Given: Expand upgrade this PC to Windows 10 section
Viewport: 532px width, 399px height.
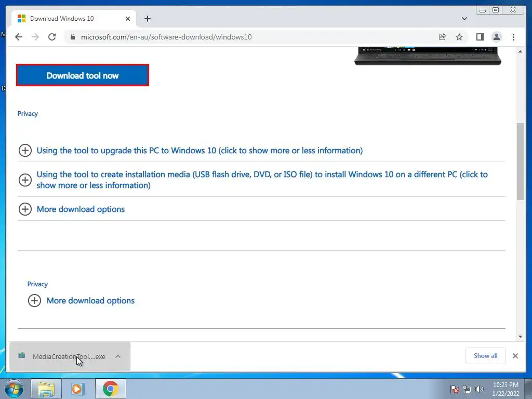Looking at the screenshot, I should 199,150.
